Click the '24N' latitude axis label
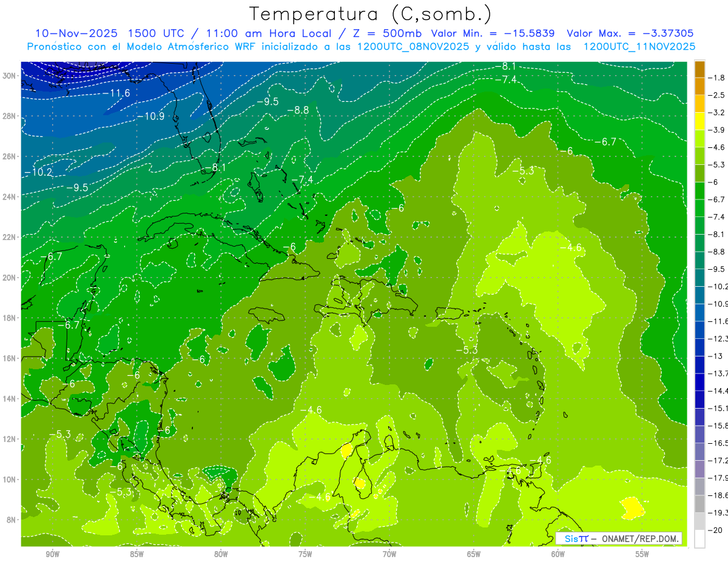Image resolution: width=728 pixels, height=562 pixels. (10, 196)
